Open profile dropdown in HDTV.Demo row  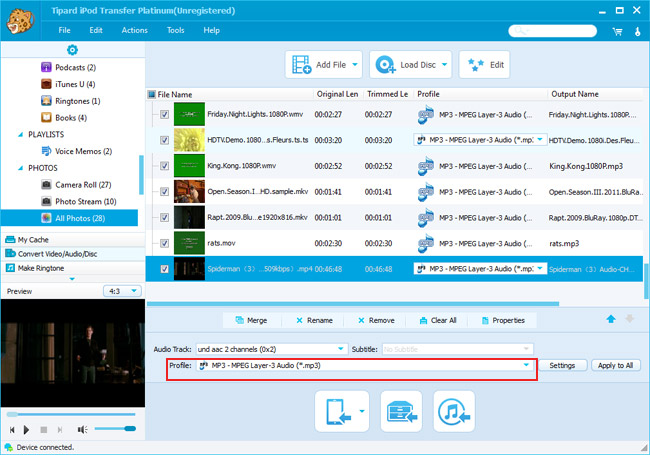(540, 140)
